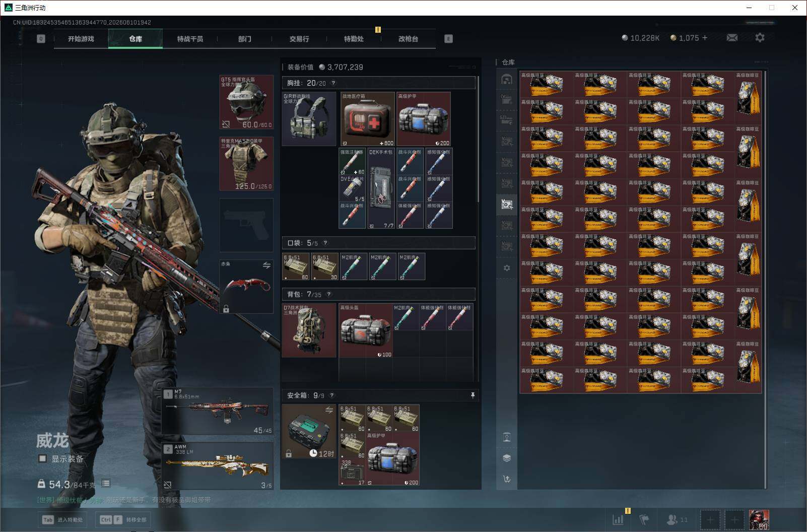807x532 pixels.
Task: Click the loadout panel scrollbar
Action: tap(478, 139)
